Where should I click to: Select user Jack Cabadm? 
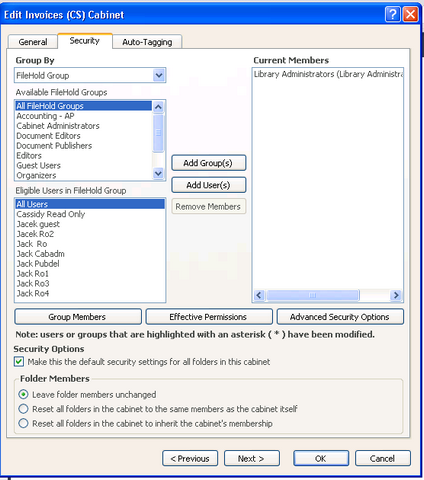tap(90, 254)
